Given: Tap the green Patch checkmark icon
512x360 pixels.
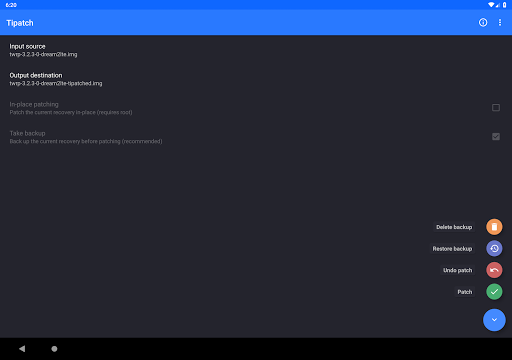Looking at the screenshot, I should 494,292.
